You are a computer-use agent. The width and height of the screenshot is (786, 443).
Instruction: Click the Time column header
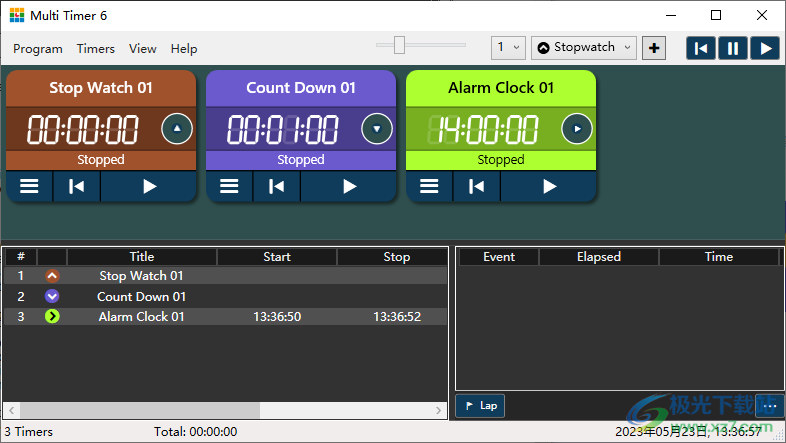tap(719, 257)
